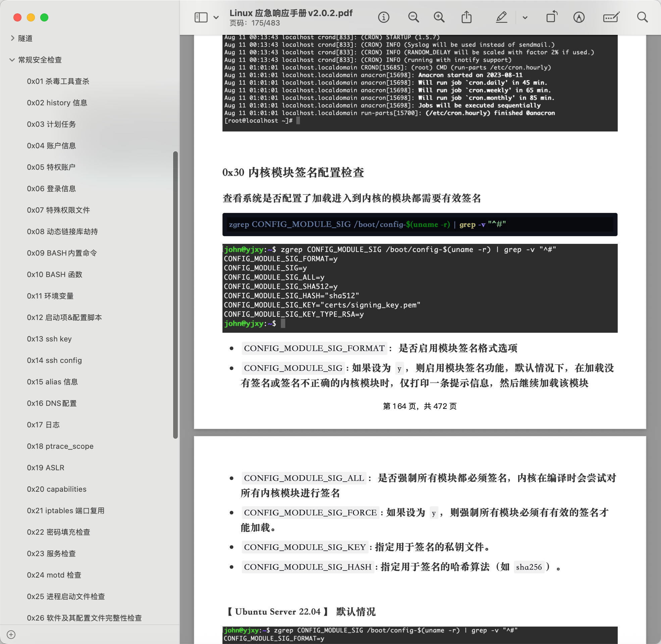The image size is (661, 644).
Task: Click heading 0x30 内核模块签名配置检查
Action: pyautogui.click(x=293, y=172)
